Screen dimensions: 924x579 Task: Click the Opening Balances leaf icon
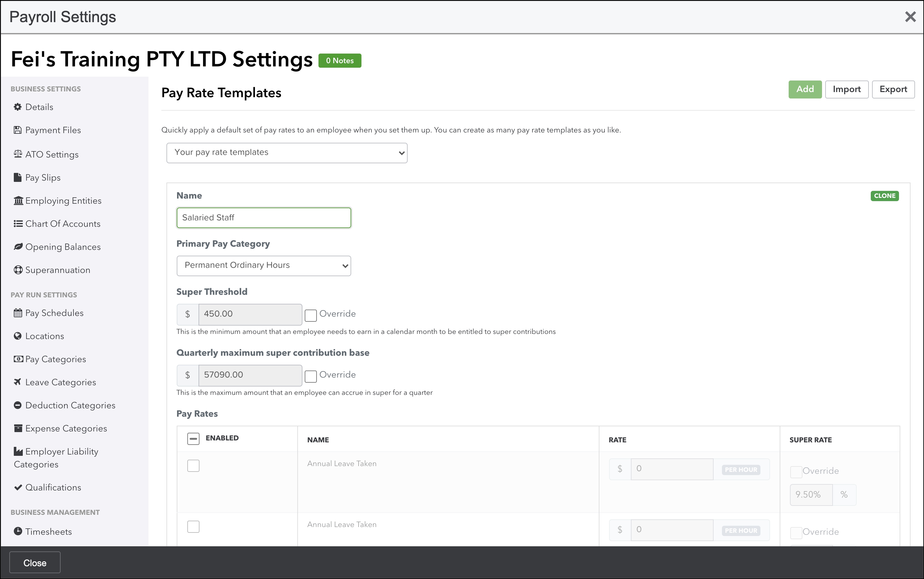click(18, 247)
